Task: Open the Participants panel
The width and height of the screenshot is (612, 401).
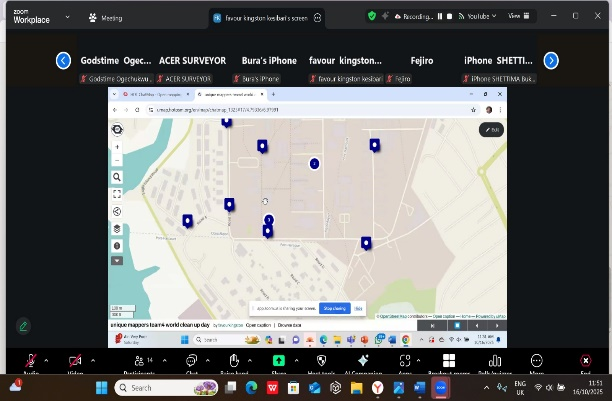Action: pyautogui.click(x=137, y=360)
